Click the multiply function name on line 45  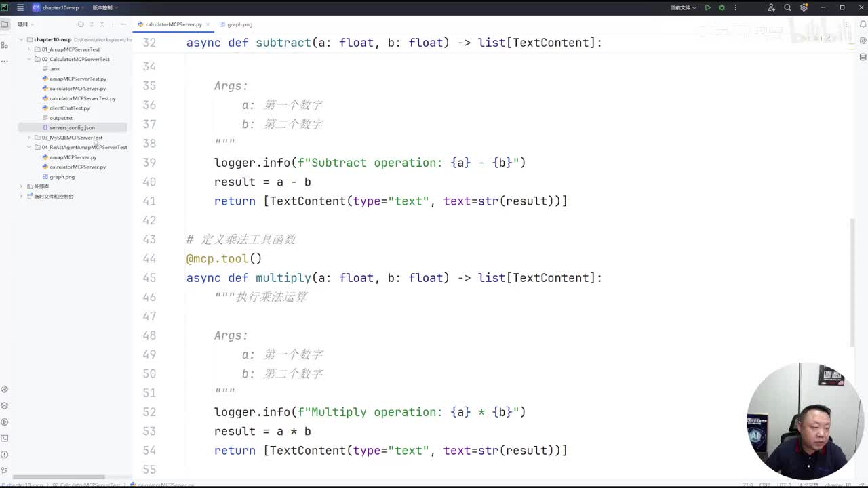tap(283, 278)
